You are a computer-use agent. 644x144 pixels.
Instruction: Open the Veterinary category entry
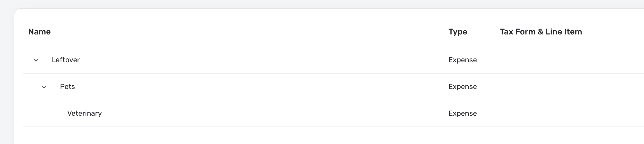coord(84,113)
